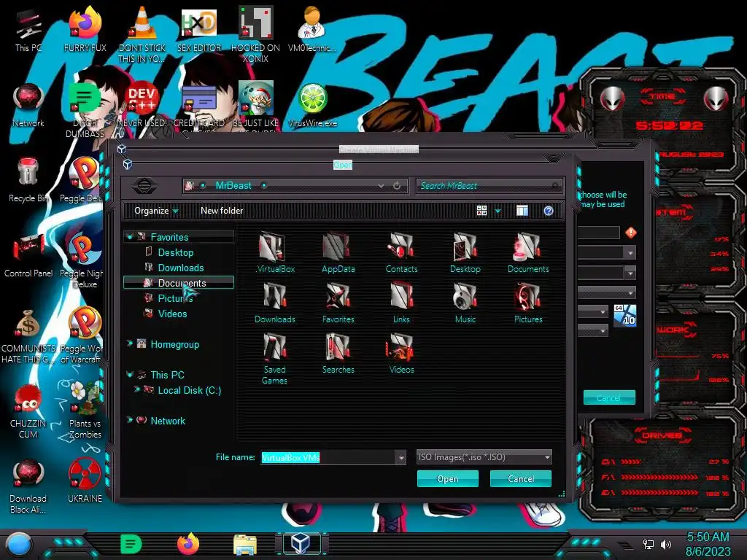Open the ISO Images file type dropdown
The height and width of the screenshot is (560, 747).
coord(547,457)
